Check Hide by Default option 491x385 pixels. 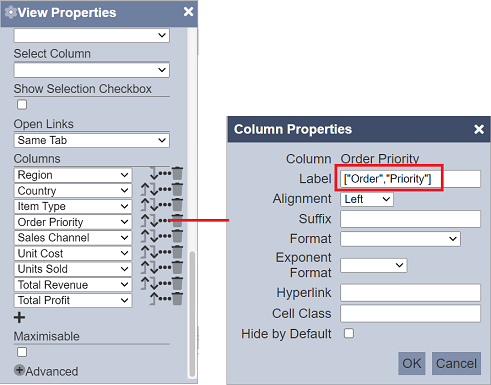pos(349,333)
